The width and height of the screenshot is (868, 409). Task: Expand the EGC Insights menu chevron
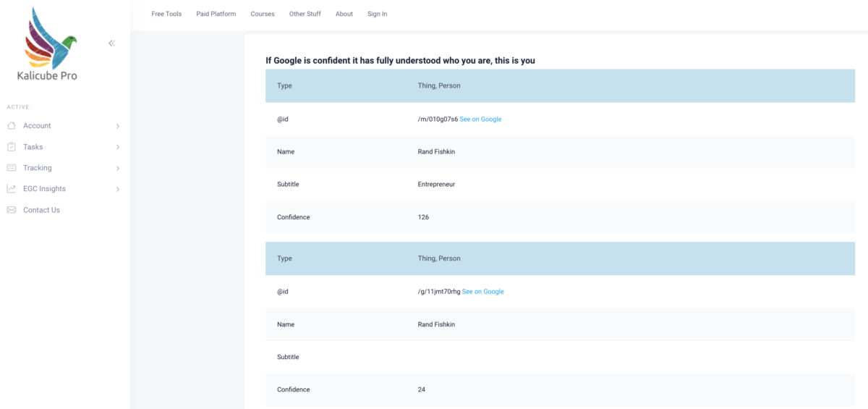coord(118,189)
